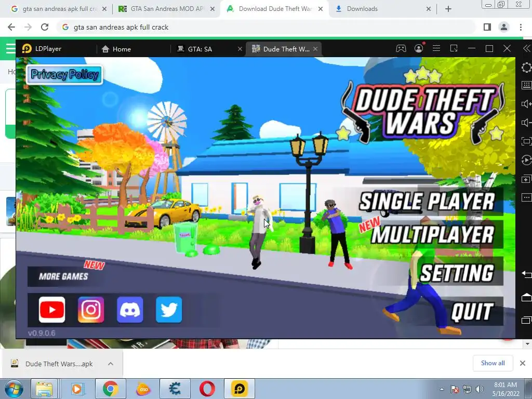This screenshot has height=399, width=532.
Task: Click LDPlayer logo in title bar
Action: [27, 49]
